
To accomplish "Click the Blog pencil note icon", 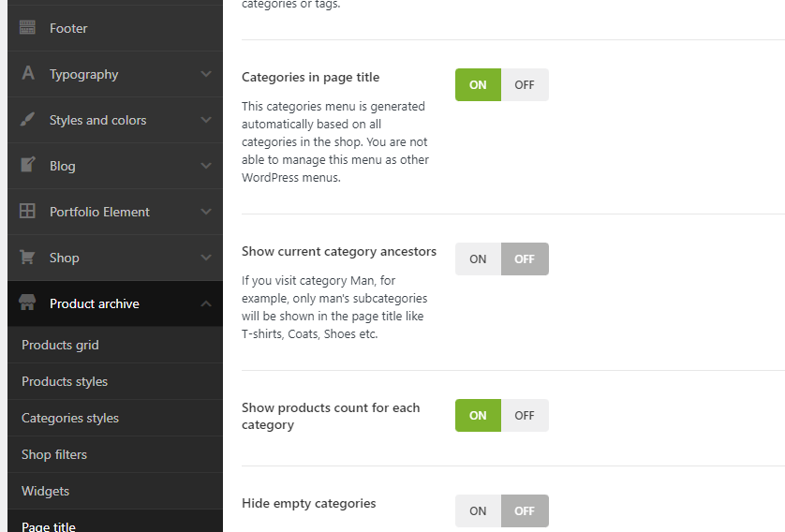I will coord(28,166).
